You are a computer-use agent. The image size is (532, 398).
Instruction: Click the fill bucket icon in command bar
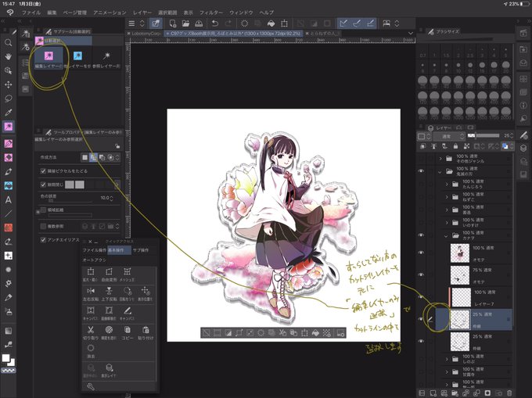pyautogui.click(x=271, y=23)
